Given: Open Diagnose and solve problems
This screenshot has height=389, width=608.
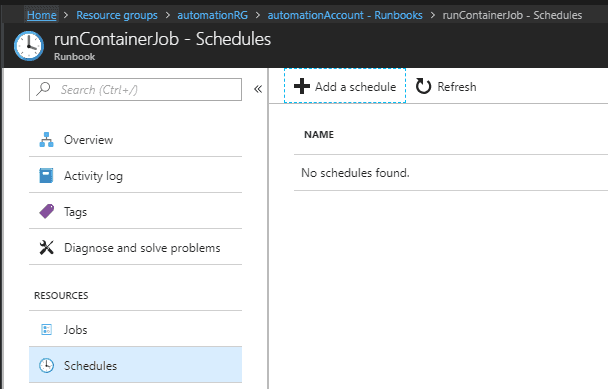Looking at the screenshot, I should [x=135, y=247].
